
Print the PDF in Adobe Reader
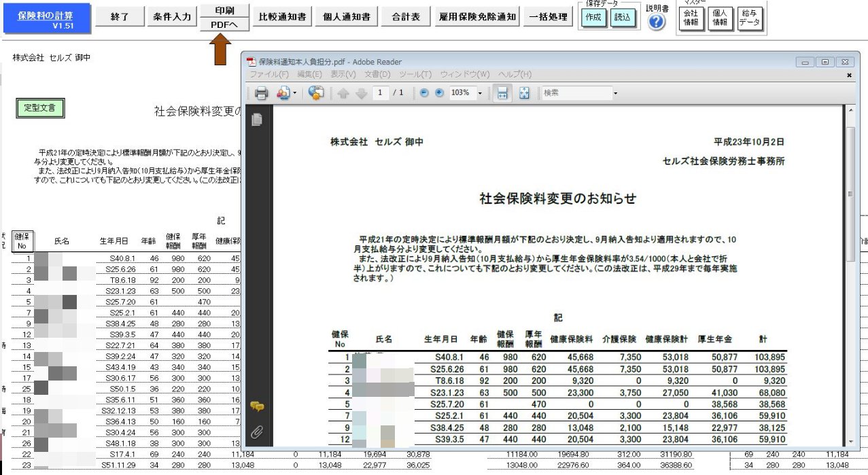click(262, 94)
